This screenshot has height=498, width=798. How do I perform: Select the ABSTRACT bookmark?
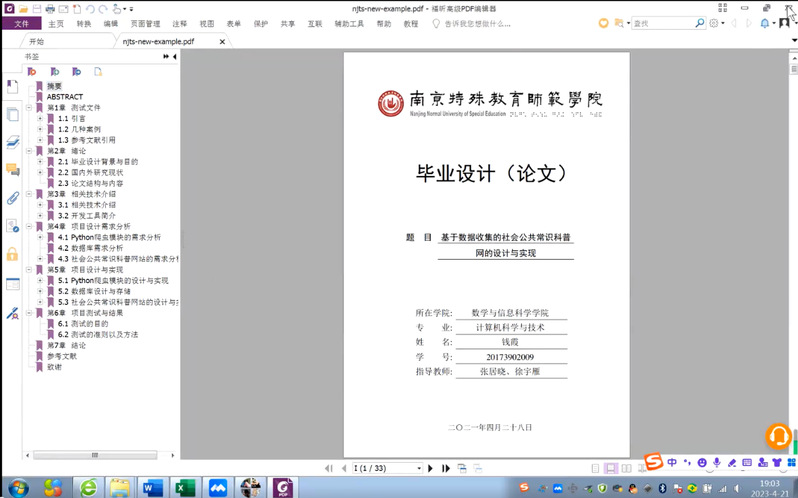point(64,97)
